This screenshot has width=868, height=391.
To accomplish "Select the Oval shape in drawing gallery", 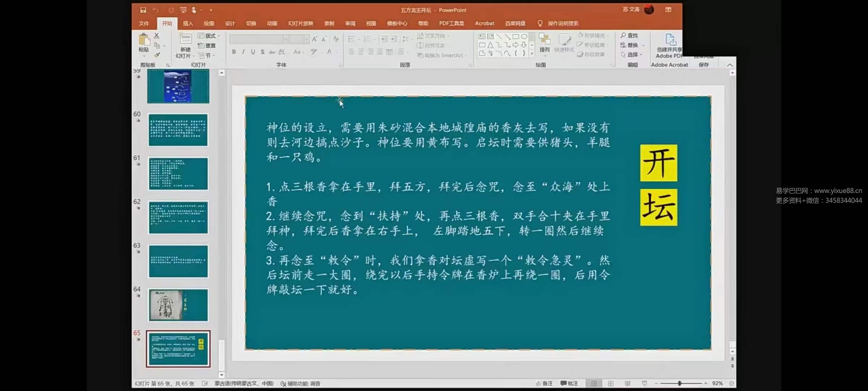I will tap(524, 36).
